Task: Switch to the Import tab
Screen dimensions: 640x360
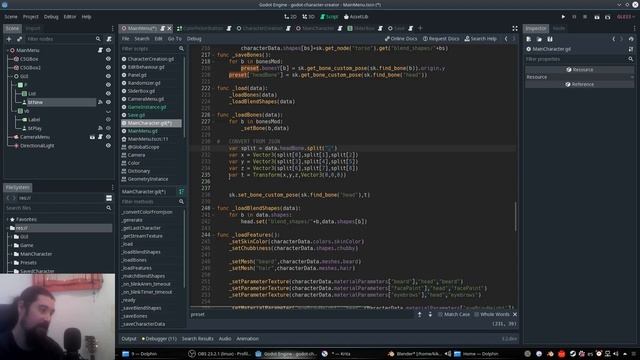Action: pyautogui.click(x=33, y=28)
